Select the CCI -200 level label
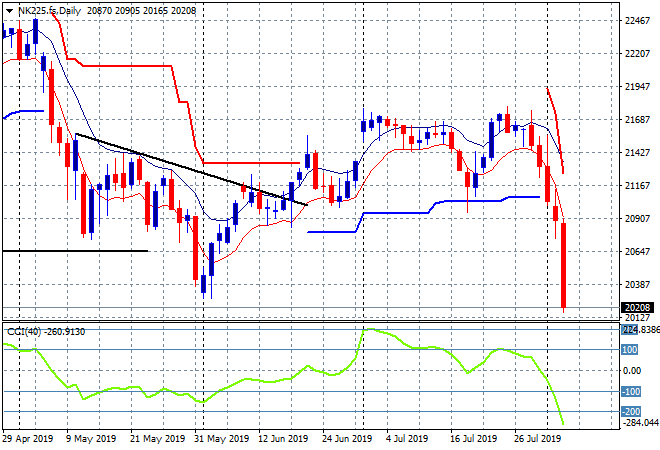 tap(631, 412)
